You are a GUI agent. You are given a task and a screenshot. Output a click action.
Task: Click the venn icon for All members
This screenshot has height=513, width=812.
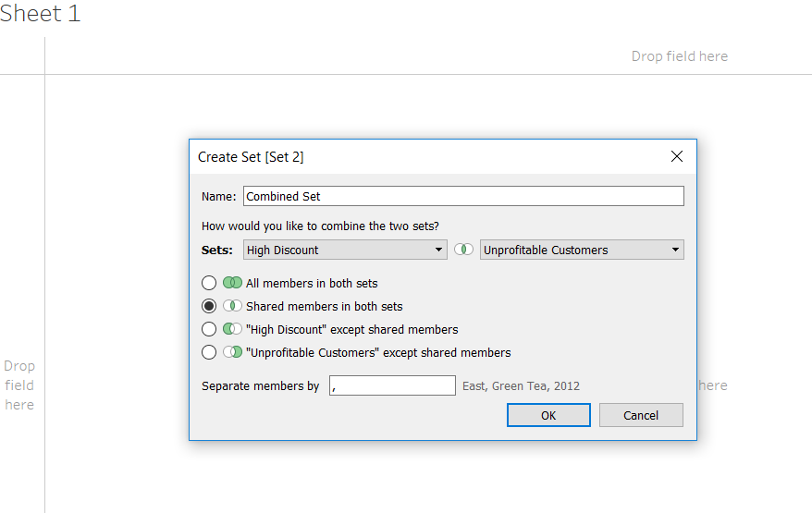click(232, 283)
